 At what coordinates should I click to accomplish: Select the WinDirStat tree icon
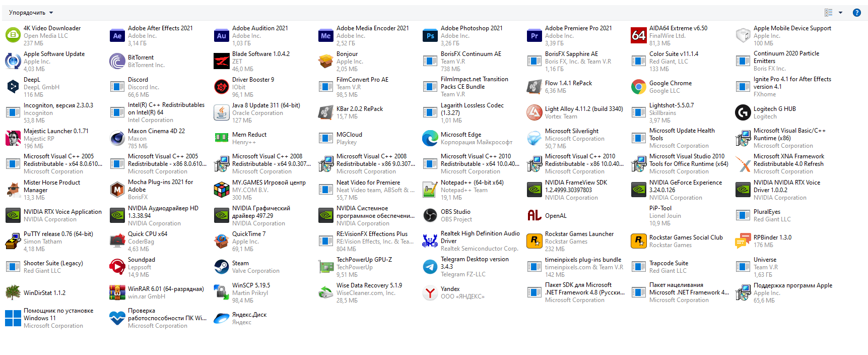coord(13,292)
